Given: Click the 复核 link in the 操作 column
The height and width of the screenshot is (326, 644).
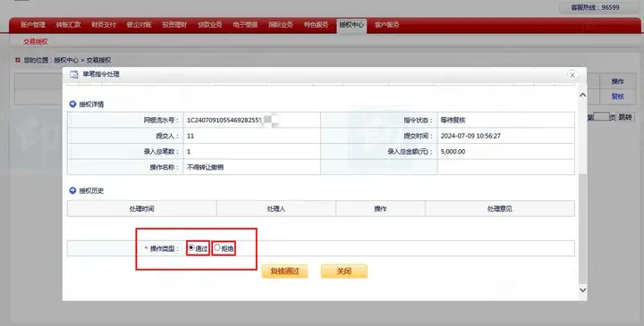Looking at the screenshot, I should (617, 96).
